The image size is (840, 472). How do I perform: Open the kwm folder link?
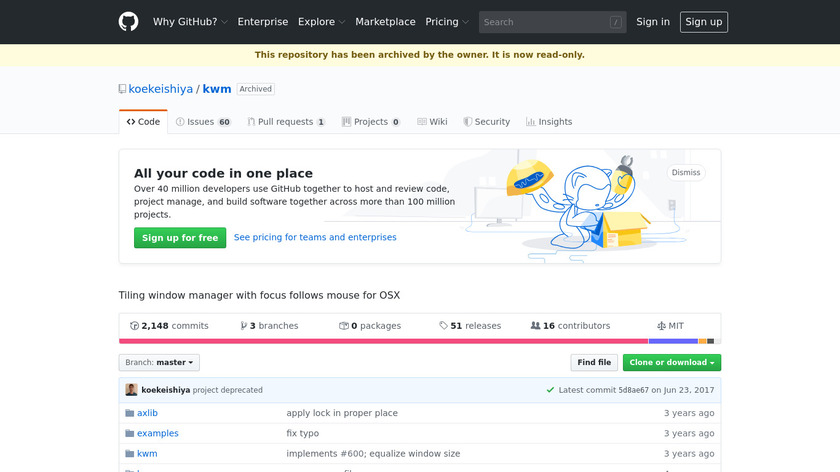click(147, 454)
